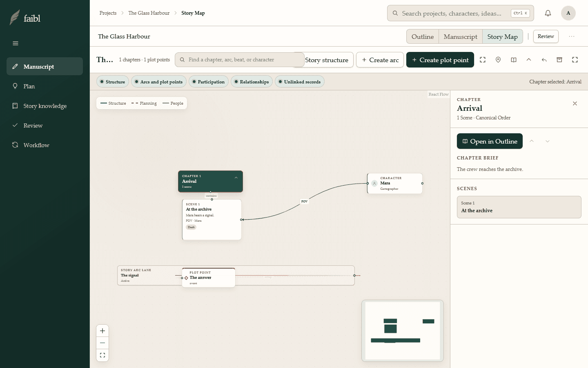
Task: Open the three-dot more options menu
Action: (x=572, y=36)
